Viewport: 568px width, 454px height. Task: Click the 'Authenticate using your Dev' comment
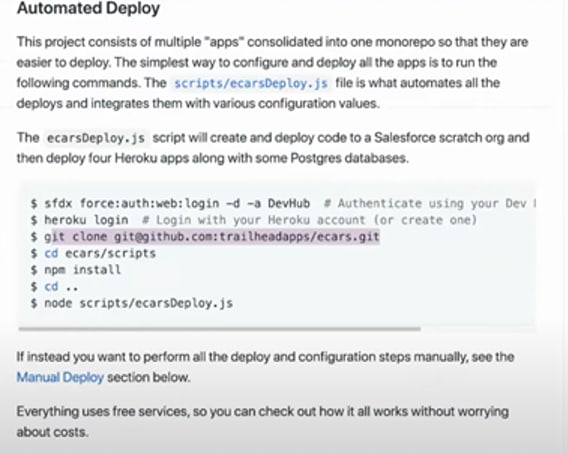click(x=430, y=203)
